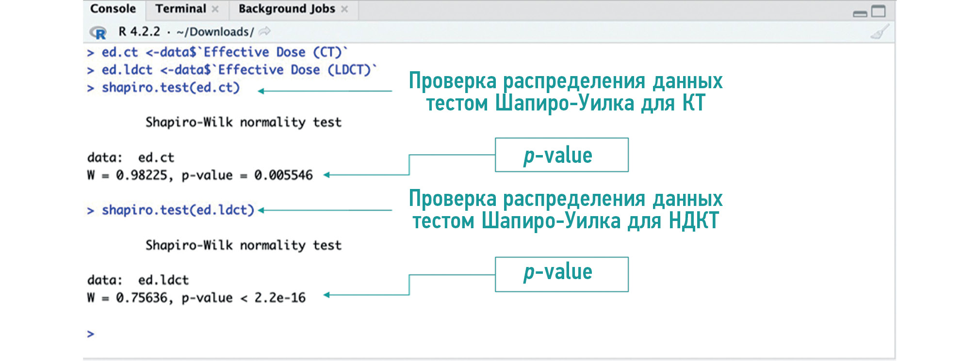Click the working directory arrow icon
This screenshot has height=361, width=980.
coord(264,32)
